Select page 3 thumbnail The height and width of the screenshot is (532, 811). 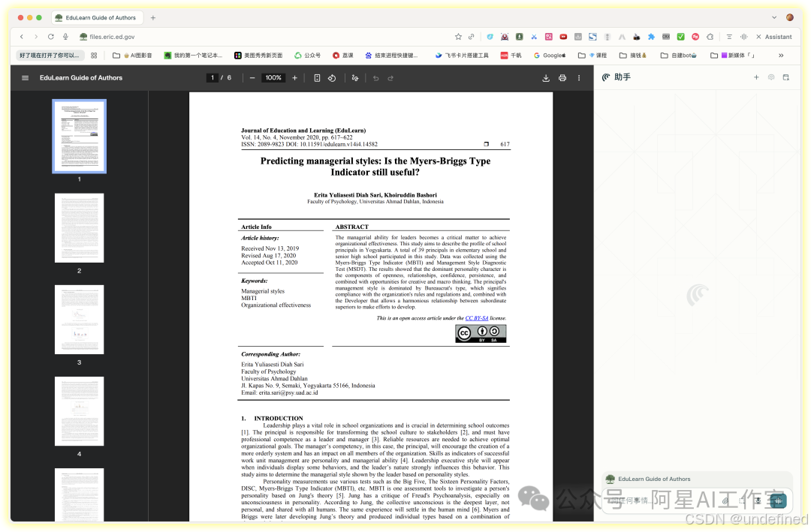tap(79, 320)
